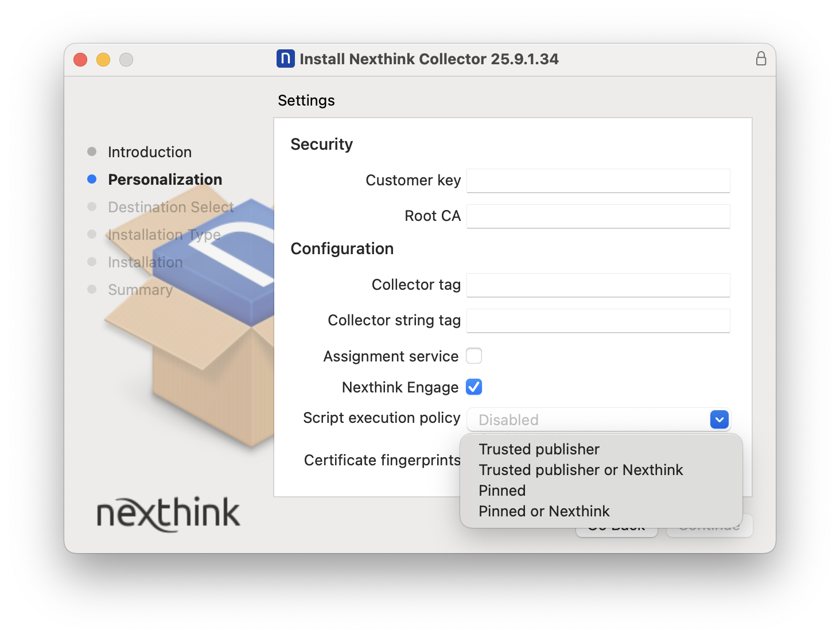
Task: Click the Collector tag field
Action: coord(598,285)
